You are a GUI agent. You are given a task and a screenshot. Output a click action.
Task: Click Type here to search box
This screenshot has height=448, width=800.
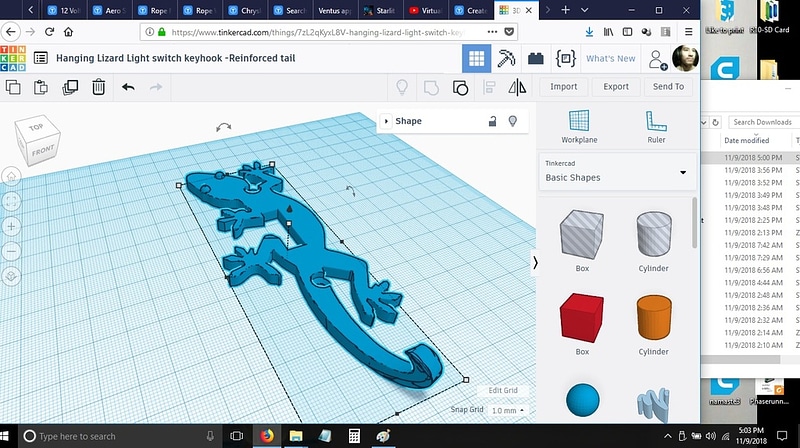click(120, 436)
